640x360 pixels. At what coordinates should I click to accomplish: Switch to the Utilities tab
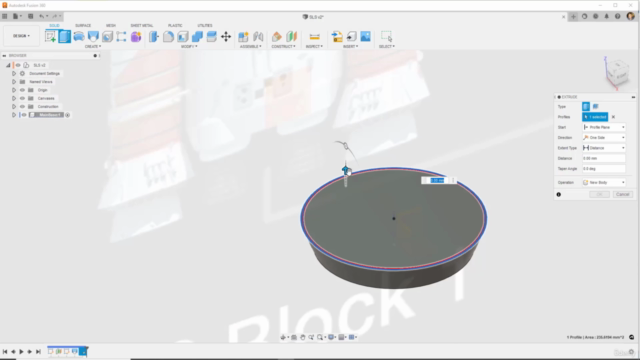(205, 25)
